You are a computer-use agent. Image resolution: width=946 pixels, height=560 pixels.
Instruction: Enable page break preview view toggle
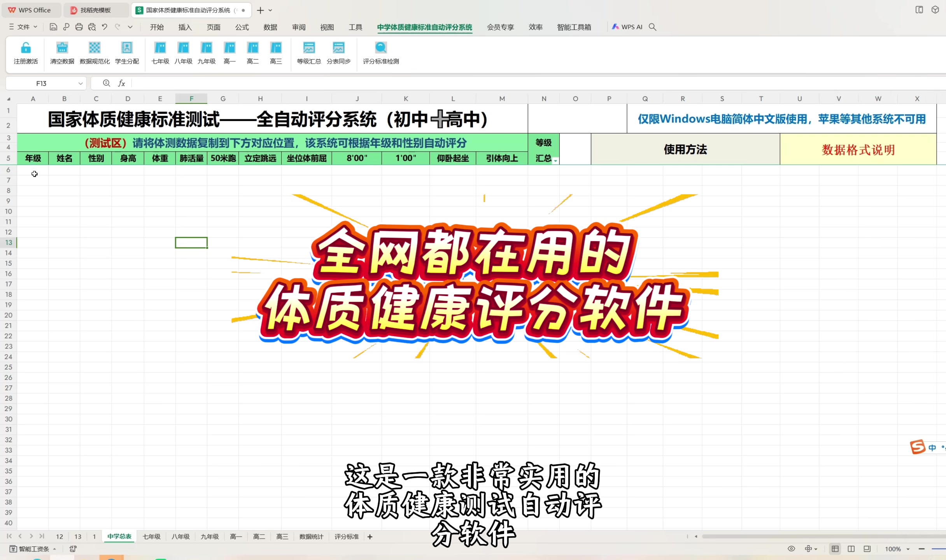[x=867, y=549]
